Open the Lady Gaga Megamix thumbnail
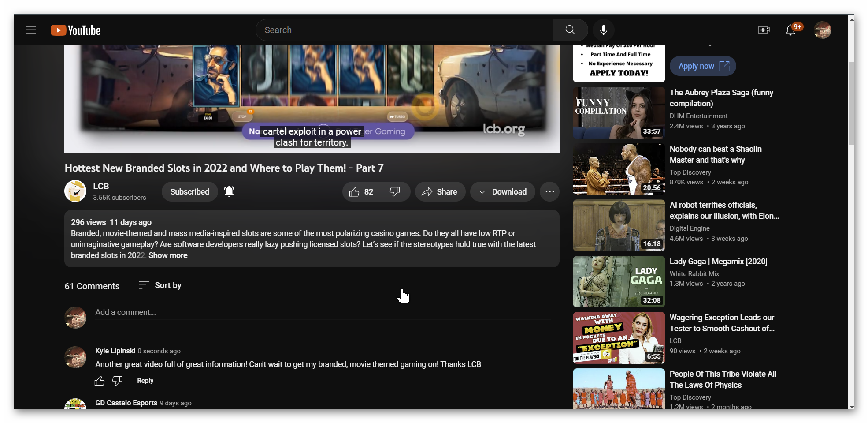The height and width of the screenshot is (423, 868). tap(619, 281)
